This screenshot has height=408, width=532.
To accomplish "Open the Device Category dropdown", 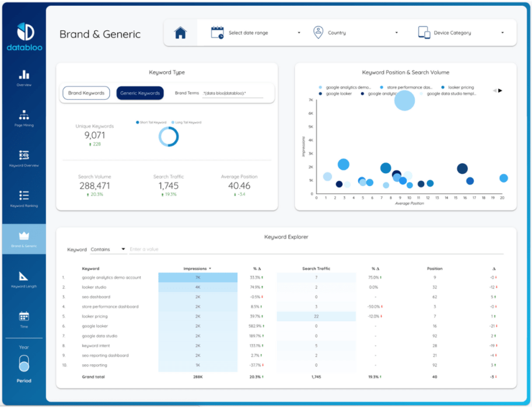I will pyautogui.click(x=461, y=33).
